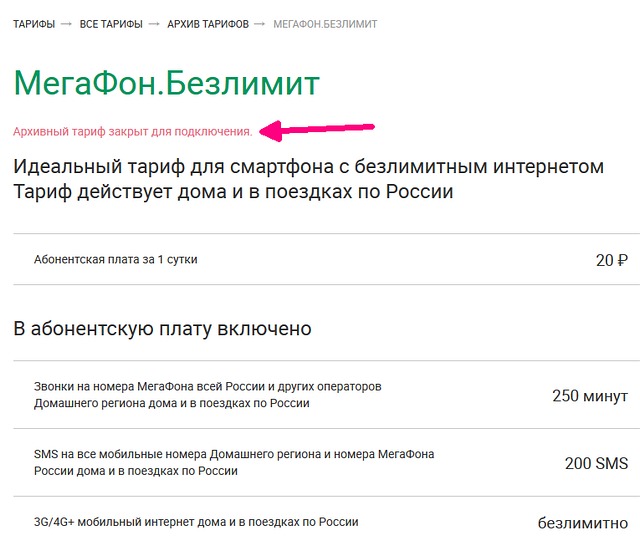Click 'Архивный тариф закрыт для подключения' notice

tap(133, 132)
